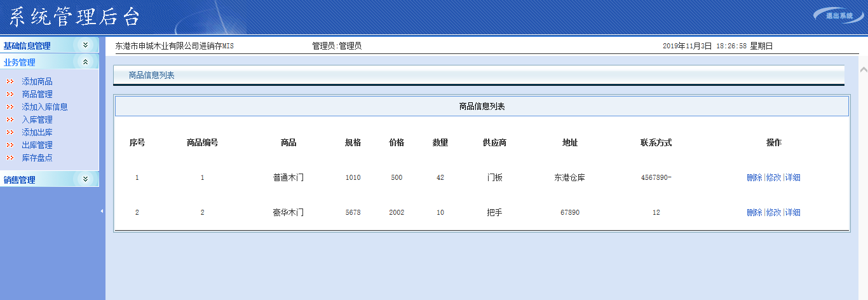The image size is (868, 300).
Task: View 普通木门 details via 详细
Action: pos(792,177)
